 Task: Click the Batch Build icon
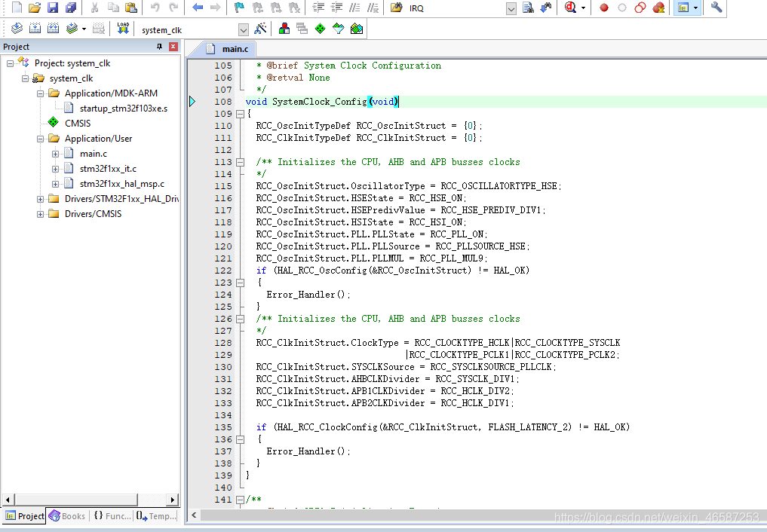click(x=72, y=29)
